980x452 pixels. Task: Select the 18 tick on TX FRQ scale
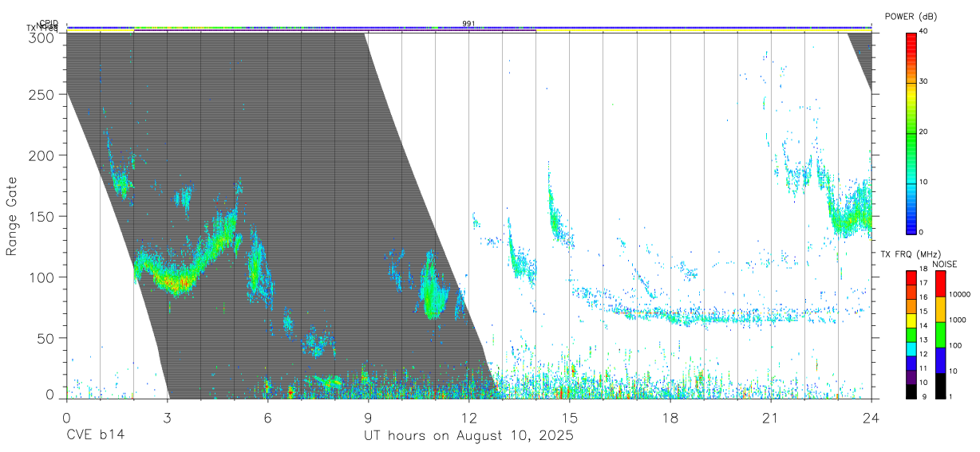(923, 270)
